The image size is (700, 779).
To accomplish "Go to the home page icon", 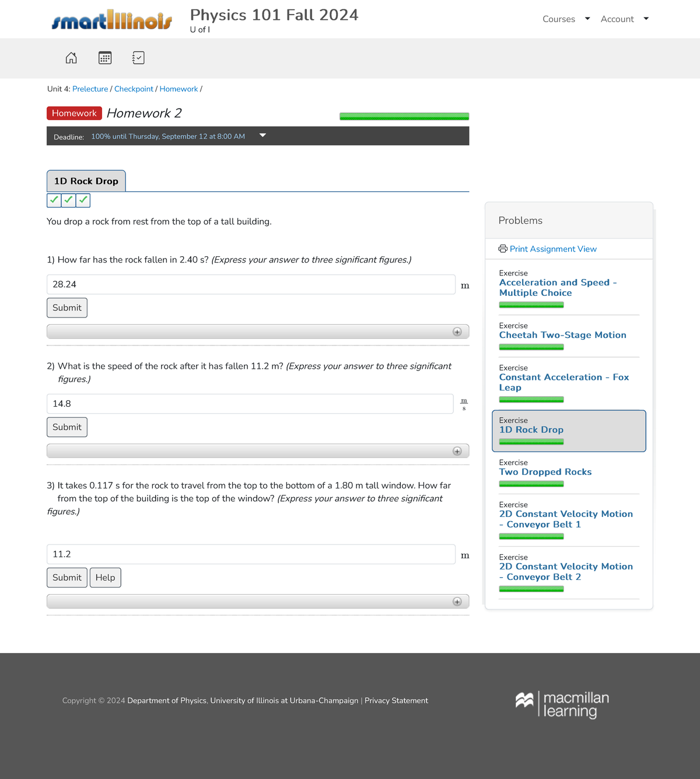I will (x=71, y=58).
